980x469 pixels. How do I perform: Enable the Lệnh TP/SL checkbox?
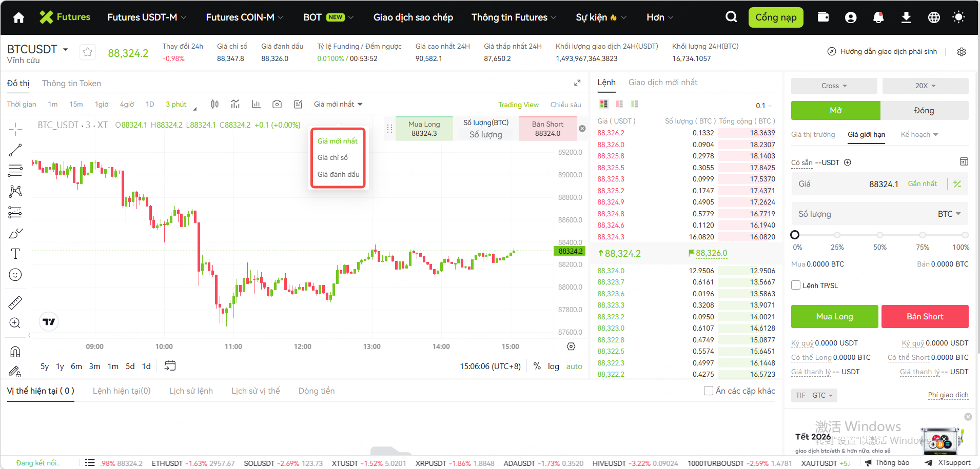(796, 286)
